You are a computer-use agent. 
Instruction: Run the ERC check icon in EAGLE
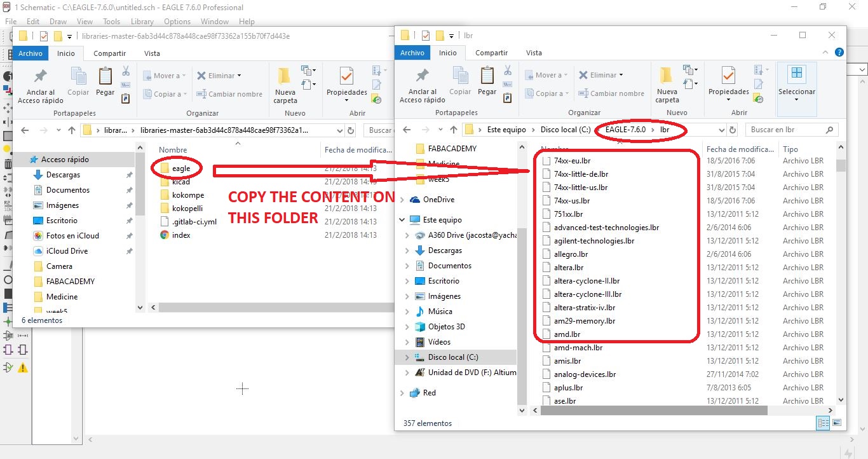tap(8, 367)
